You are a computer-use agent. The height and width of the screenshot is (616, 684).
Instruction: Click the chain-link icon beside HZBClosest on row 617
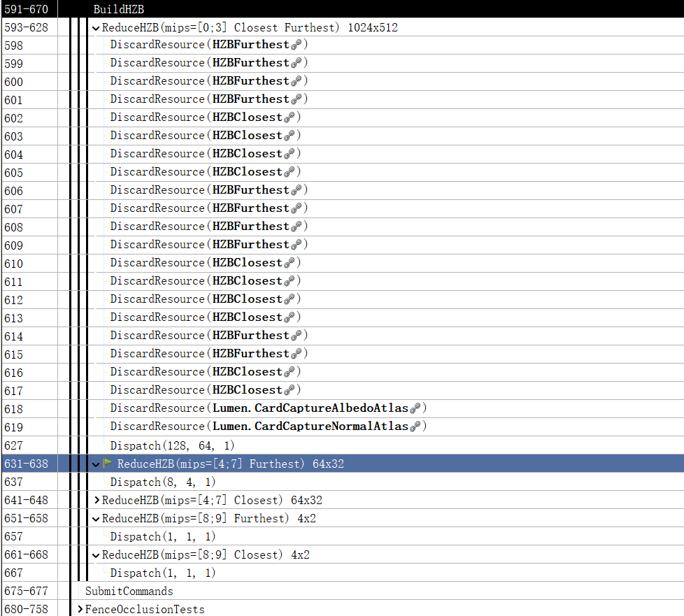(287, 389)
